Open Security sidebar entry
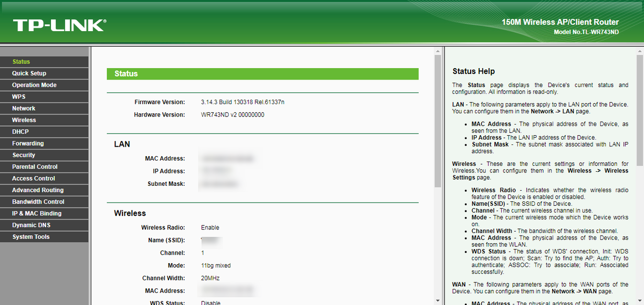644x305 pixels. coord(44,155)
